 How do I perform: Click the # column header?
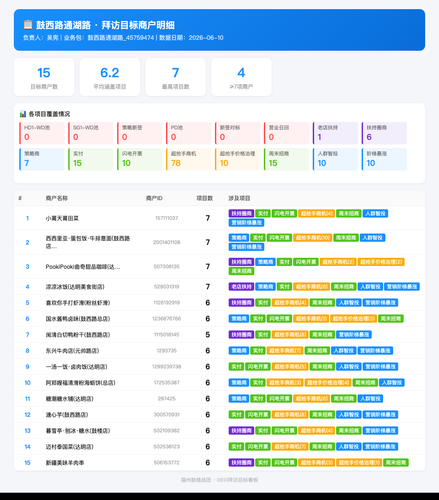tap(20, 198)
